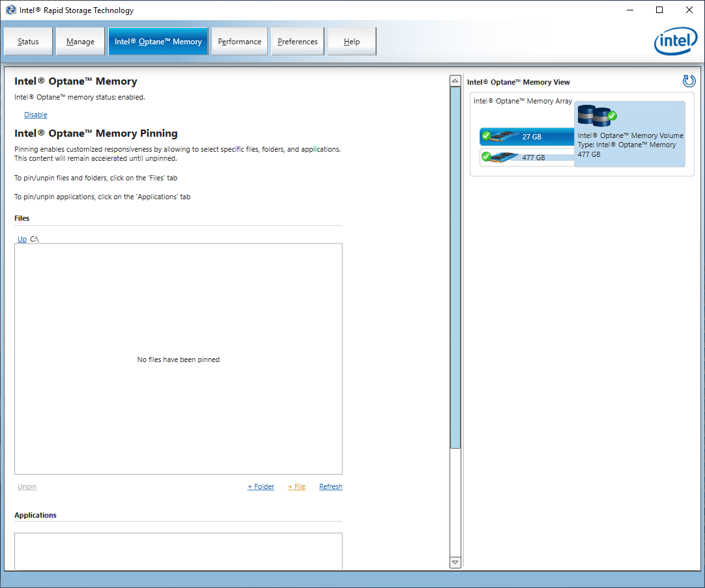Open the Performance tab

point(240,41)
